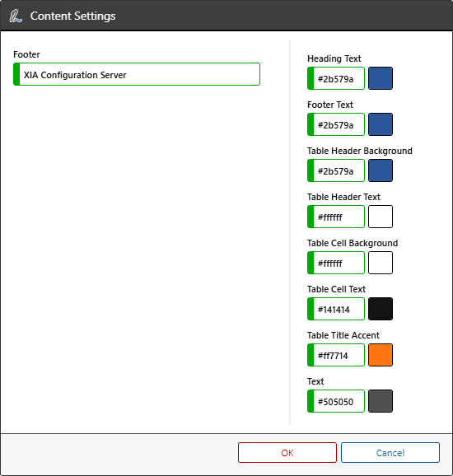The image size is (453, 476).
Task: Confirm settings with the OK button
Action: 287,453
